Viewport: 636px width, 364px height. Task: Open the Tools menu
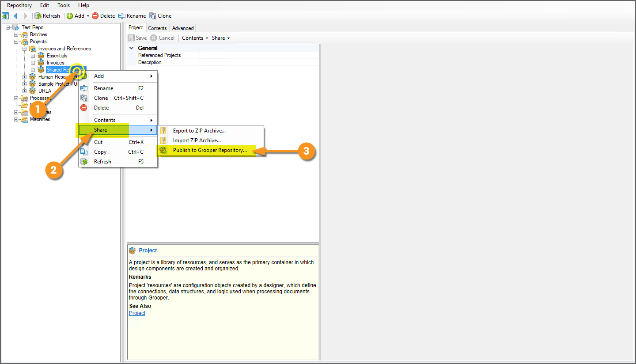[64, 5]
